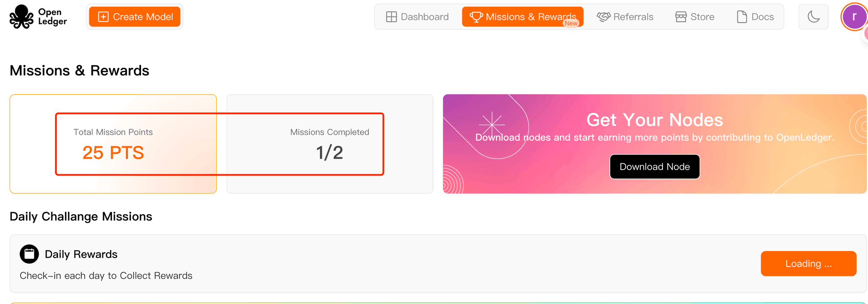Click the Create Model button
868x304 pixels.
(x=135, y=17)
